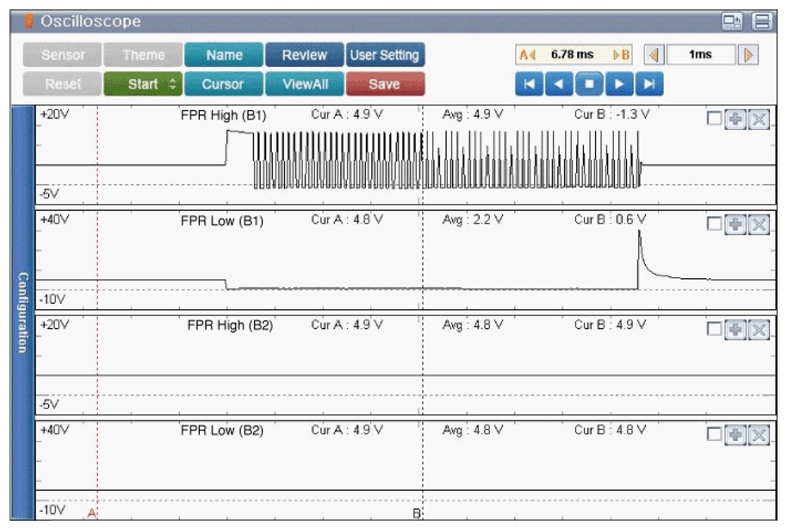This screenshot has height=530, width=787.
Task: Click the Sensor button
Action: tap(62, 55)
